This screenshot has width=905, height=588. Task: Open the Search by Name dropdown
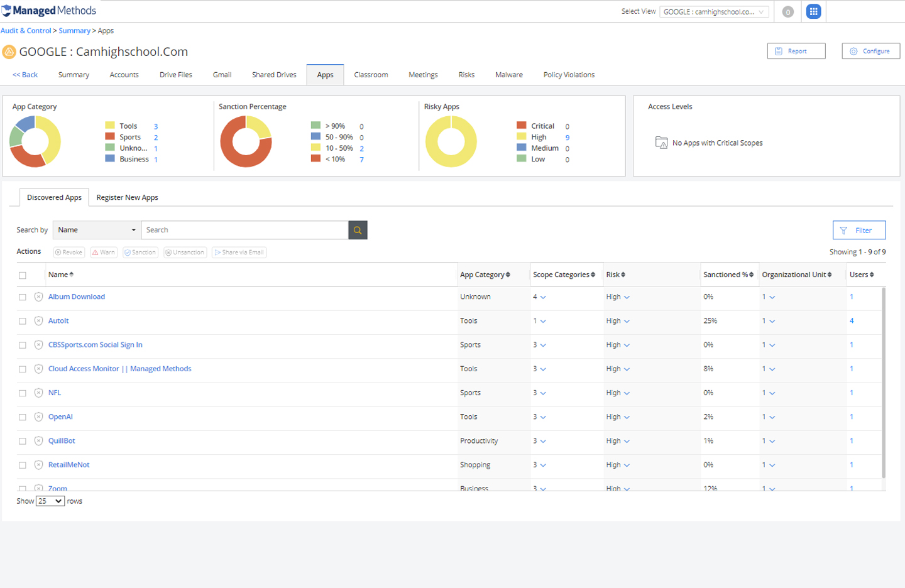[97, 230]
